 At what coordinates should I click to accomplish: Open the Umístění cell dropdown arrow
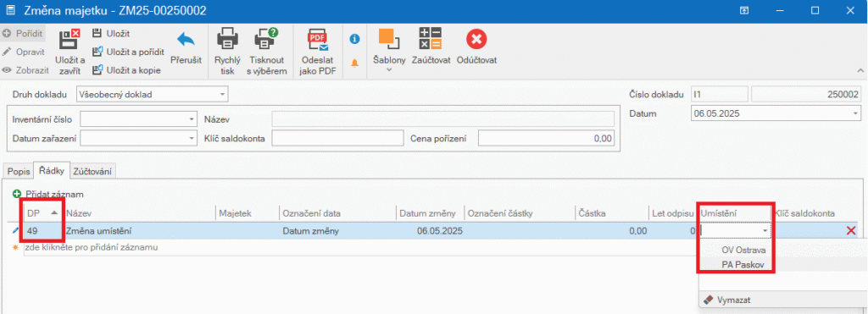(765, 231)
